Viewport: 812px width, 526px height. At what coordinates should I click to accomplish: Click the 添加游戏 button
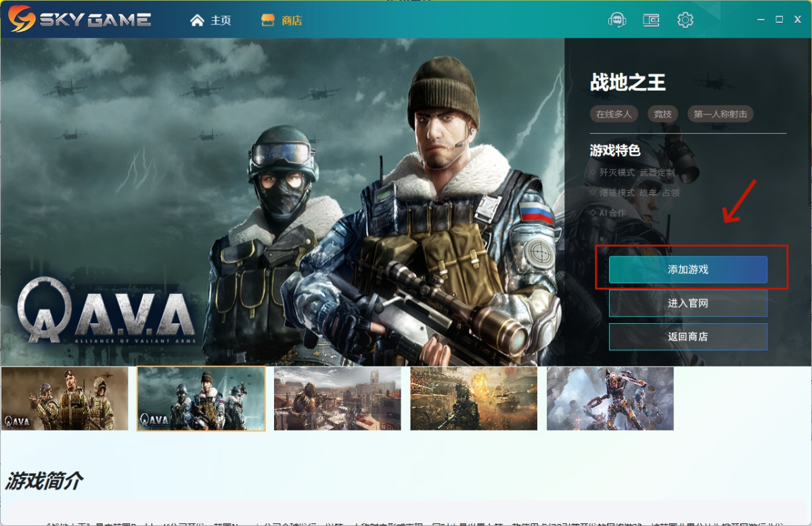688,270
